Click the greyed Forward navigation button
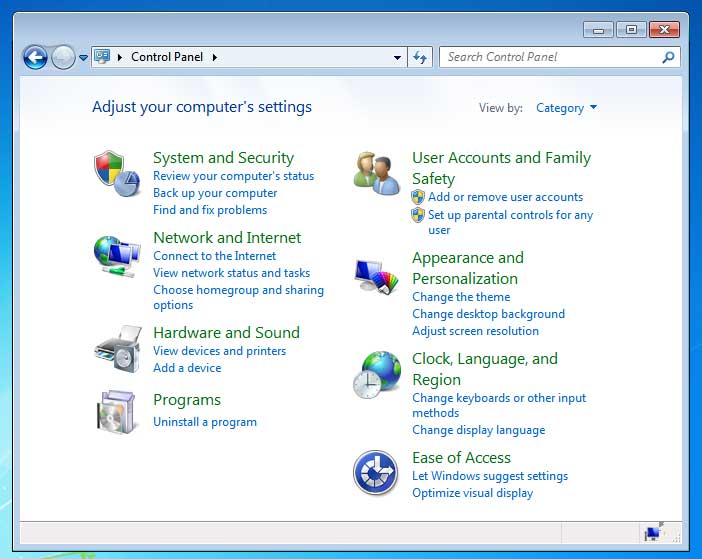702x559 pixels. pos(63,57)
